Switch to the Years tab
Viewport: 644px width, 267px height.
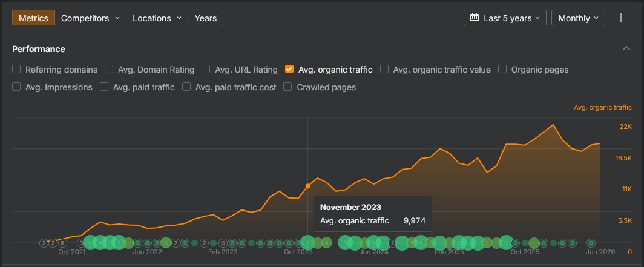tap(205, 18)
